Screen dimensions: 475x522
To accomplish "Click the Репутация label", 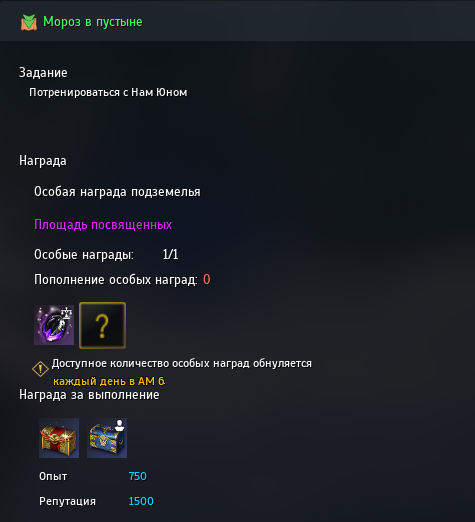I will [x=67, y=502].
